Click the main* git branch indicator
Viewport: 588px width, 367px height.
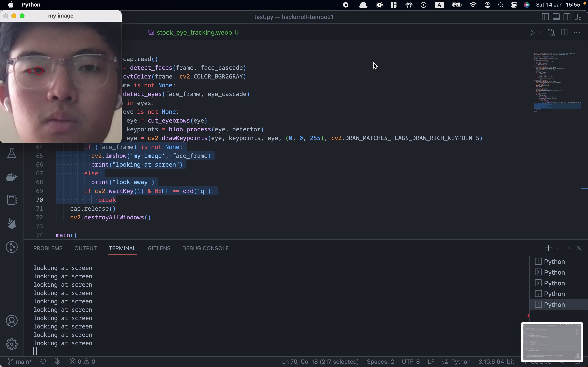click(x=20, y=362)
